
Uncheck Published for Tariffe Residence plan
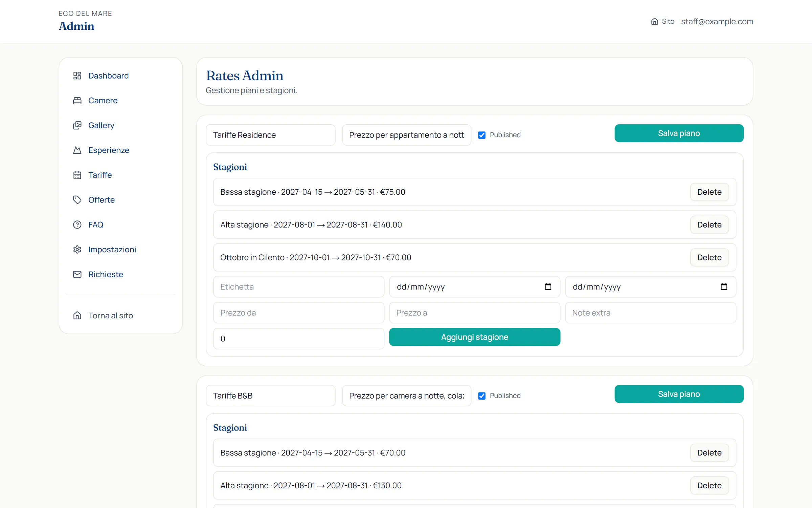point(482,135)
